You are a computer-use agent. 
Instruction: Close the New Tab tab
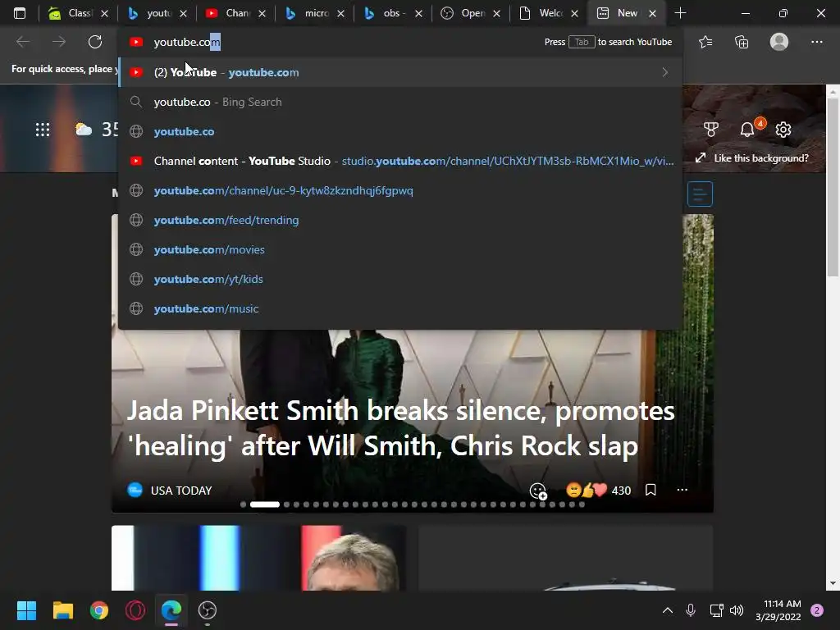point(652,13)
